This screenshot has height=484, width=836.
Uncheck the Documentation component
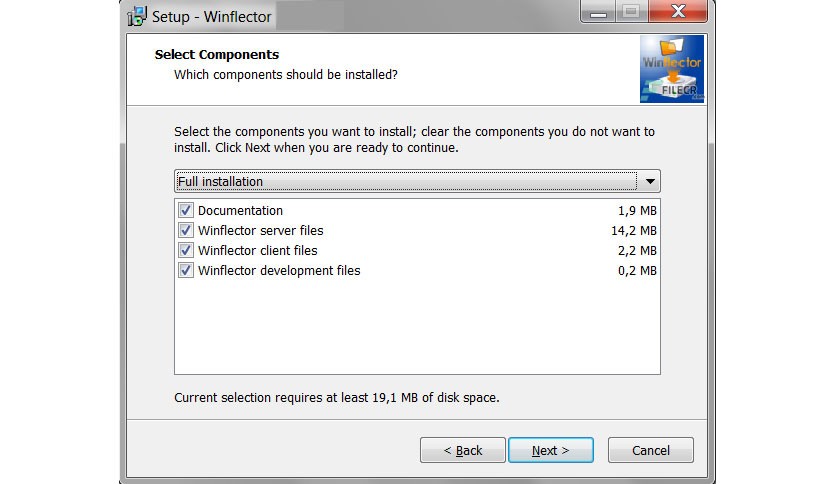pos(186,210)
